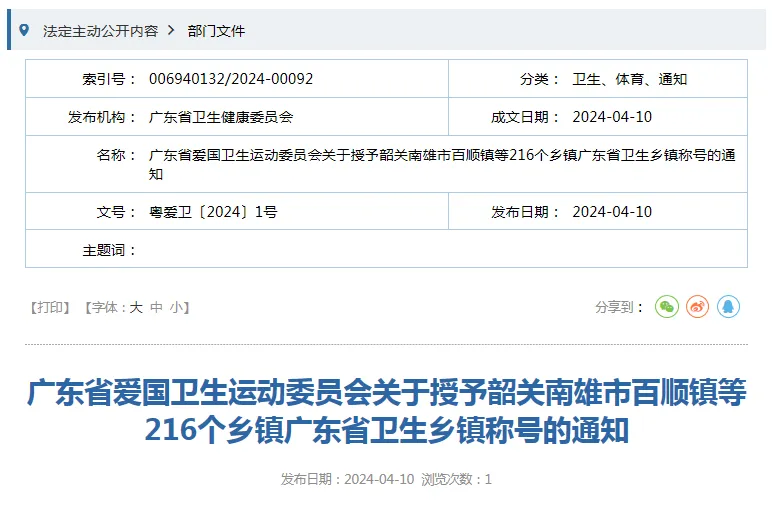Click the classification value 卫生、体育、通知

click(x=630, y=79)
